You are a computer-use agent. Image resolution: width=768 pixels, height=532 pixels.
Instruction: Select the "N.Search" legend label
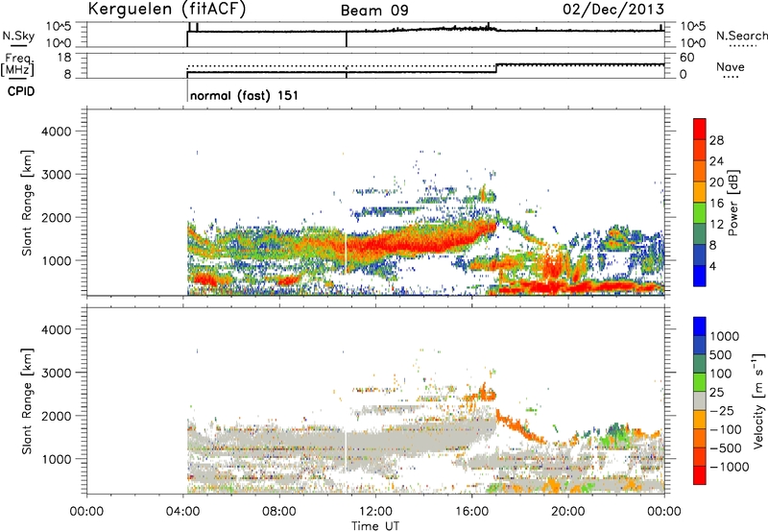coord(741,36)
